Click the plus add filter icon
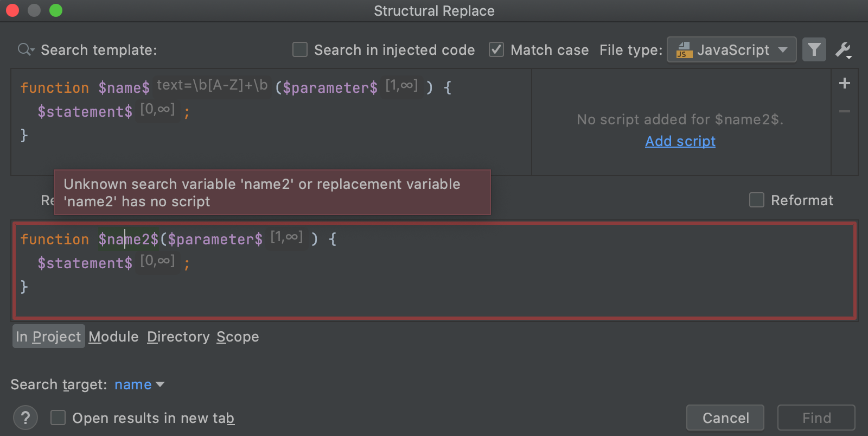The image size is (868, 436). [x=844, y=83]
